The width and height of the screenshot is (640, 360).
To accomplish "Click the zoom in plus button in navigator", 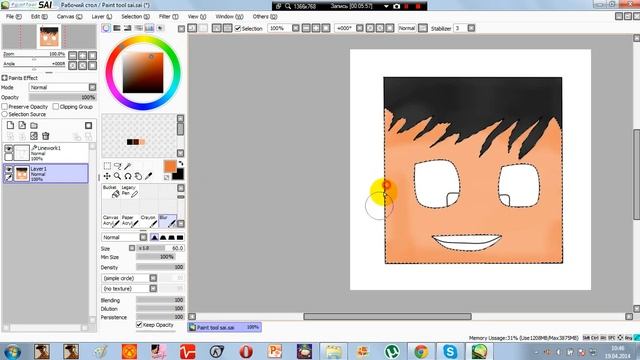I will click(x=83, y=55).
